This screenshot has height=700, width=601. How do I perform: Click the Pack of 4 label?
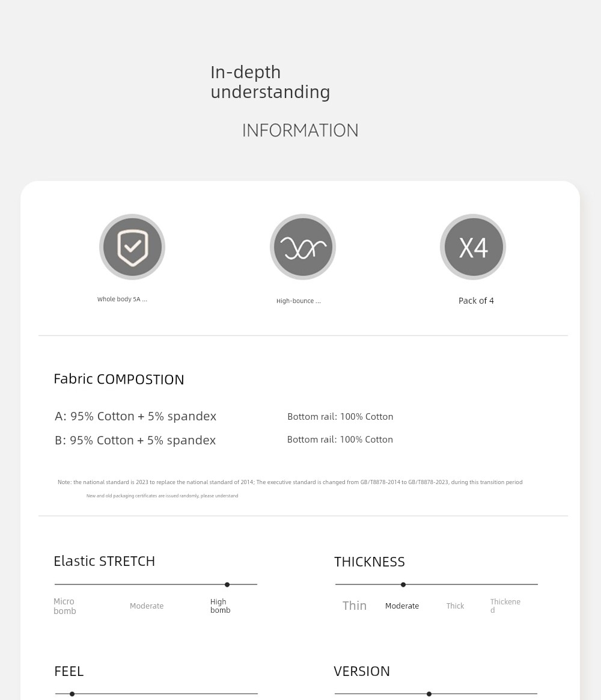tap(476, 301)
